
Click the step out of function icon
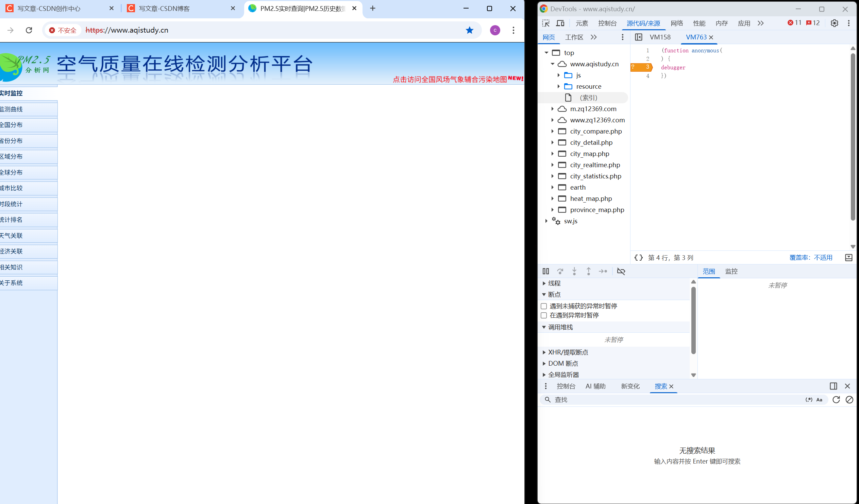click(589, 271)
